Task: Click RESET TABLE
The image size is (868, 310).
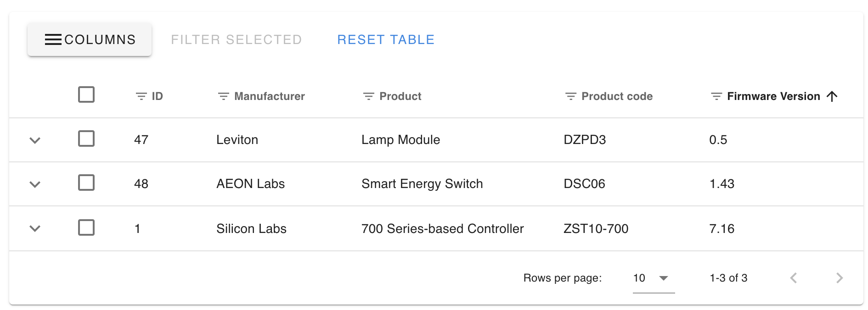Action: click(385, 40)
